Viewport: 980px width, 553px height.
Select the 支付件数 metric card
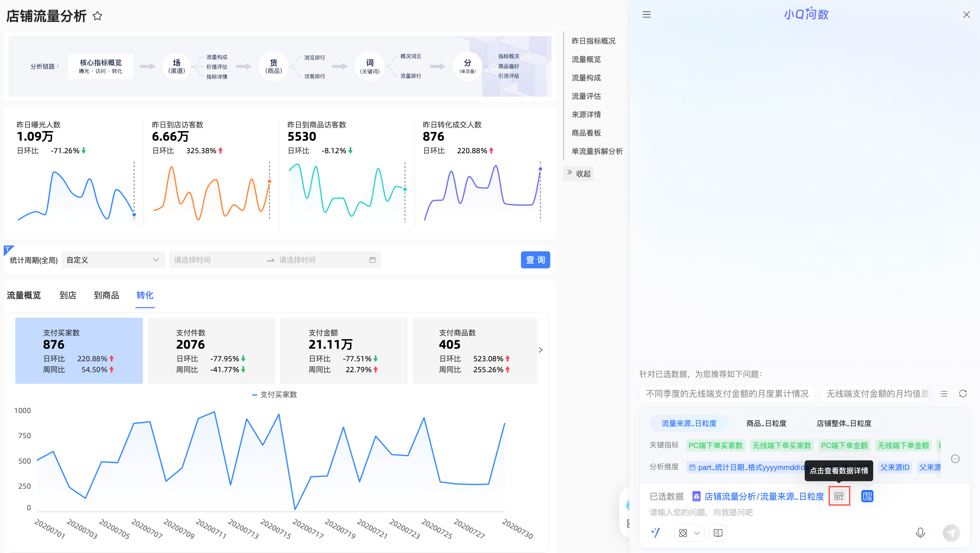(211, 350)
